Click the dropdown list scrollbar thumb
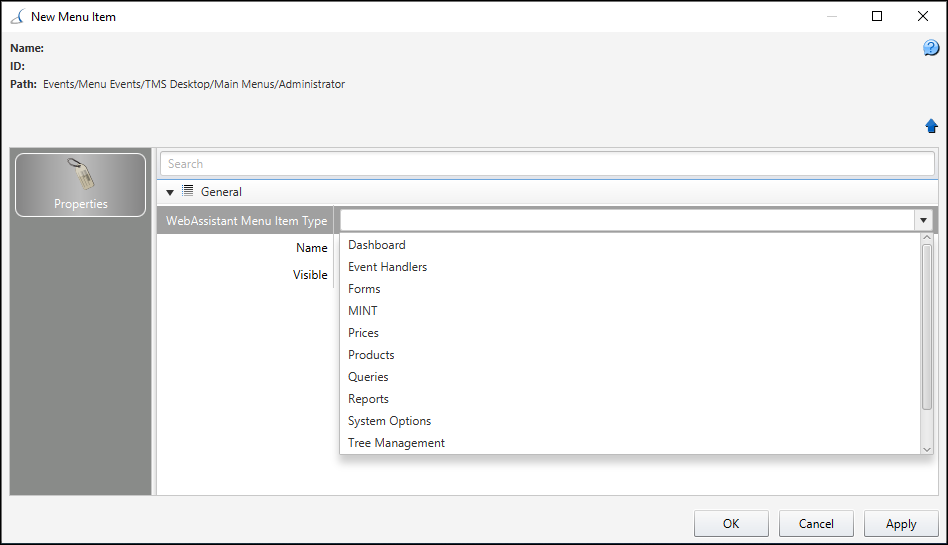 926,327
